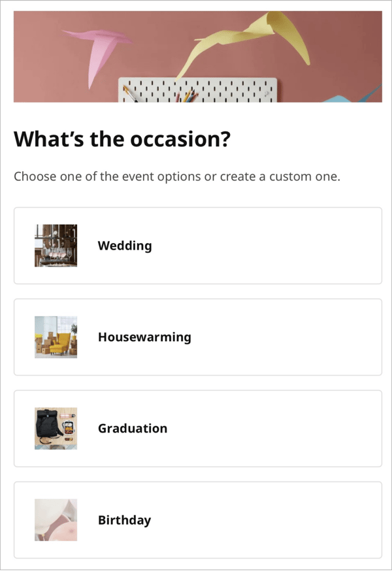Image resolution: width=392 pixels, height=573 pixels.
Task: Click the yellow paper bird in banner
Action: click(x=248, y=42)
